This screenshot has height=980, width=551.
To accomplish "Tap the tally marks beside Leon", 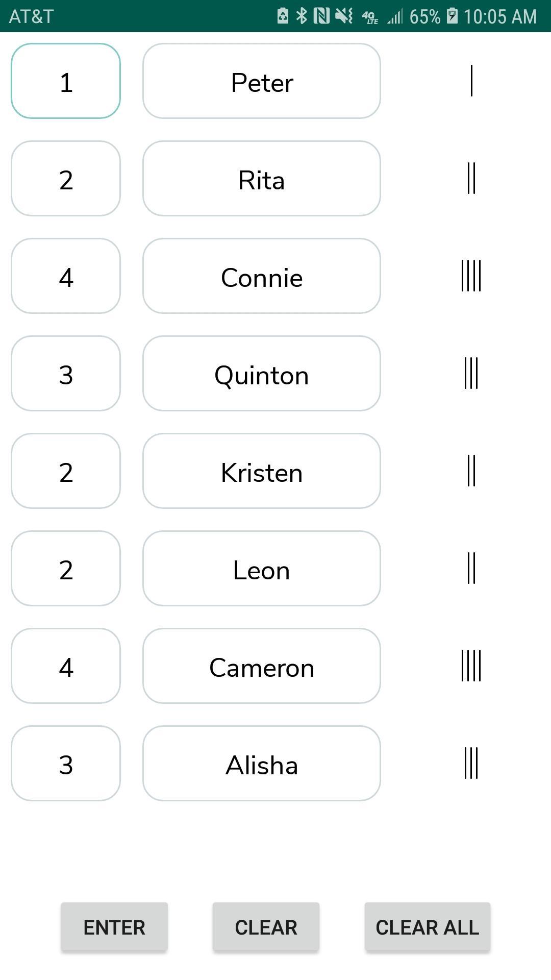I will click(x=471, y=568).
